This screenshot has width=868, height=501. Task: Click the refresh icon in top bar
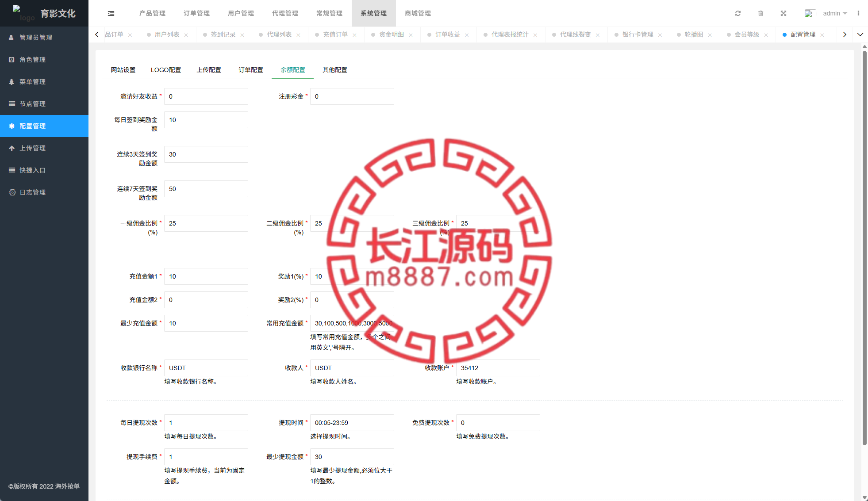pyautogui.click(x=738, y=13)
